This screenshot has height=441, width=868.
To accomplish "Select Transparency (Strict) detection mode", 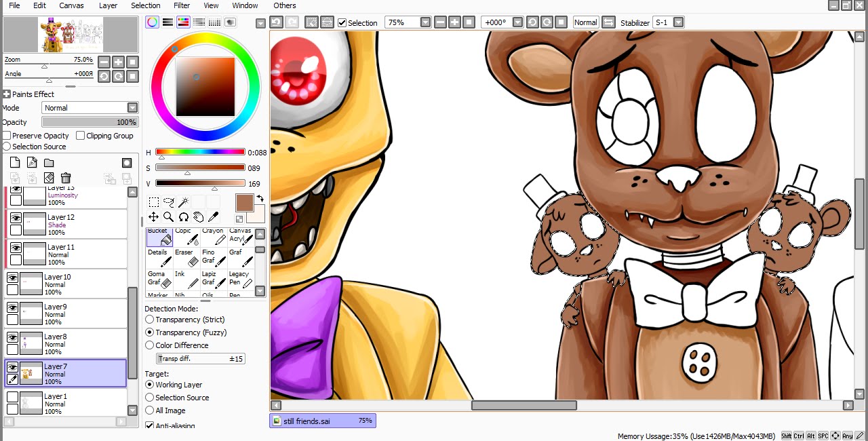I will tap(150, 320).
